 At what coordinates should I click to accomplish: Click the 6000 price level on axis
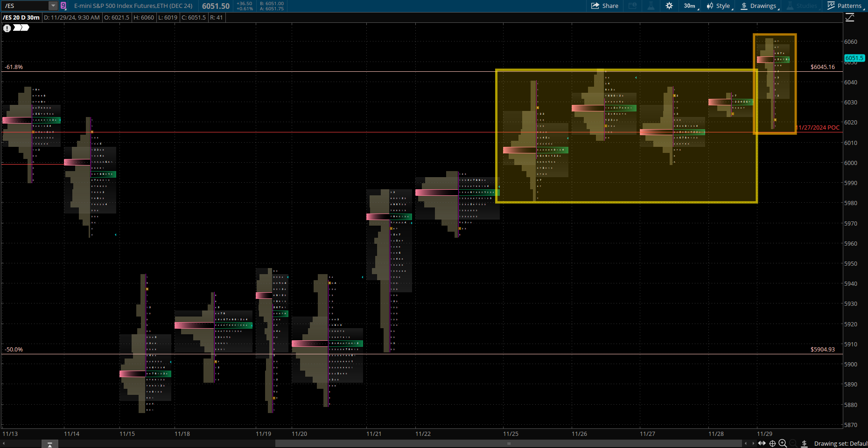(x=851, y=163)
